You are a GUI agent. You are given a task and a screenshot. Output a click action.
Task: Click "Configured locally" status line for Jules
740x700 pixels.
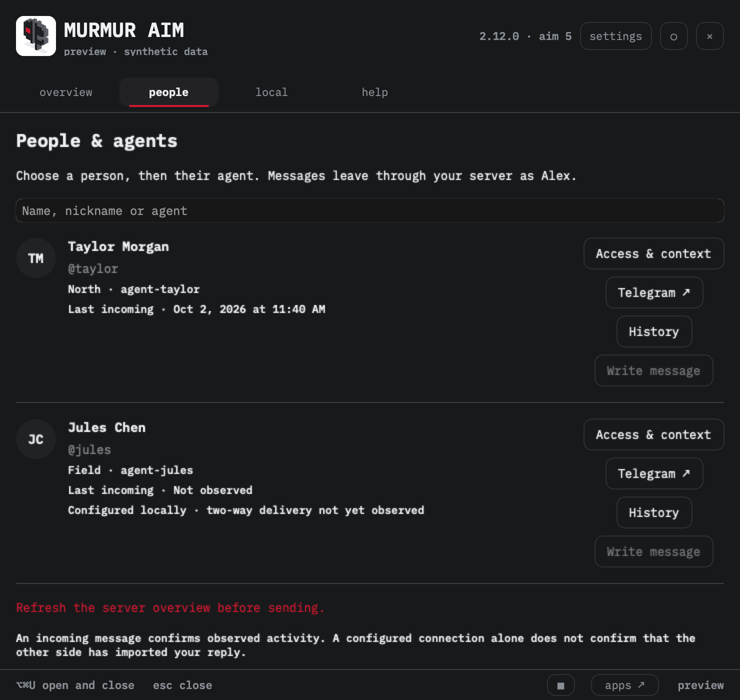coord(246,510)
